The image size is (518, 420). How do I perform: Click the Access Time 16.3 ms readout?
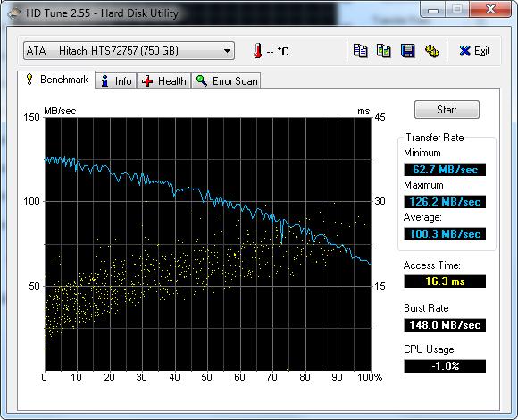(445, 281)
